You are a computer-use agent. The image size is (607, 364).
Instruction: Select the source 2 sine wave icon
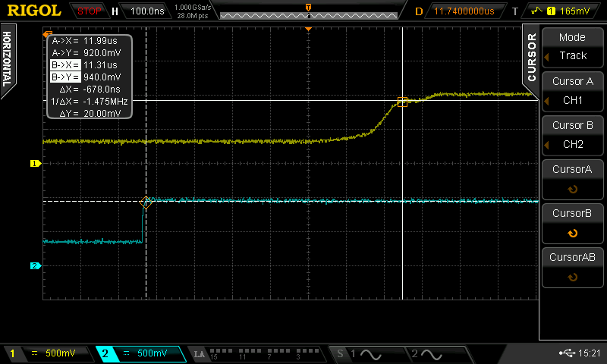pyautogui.click(x=426, y=354)
